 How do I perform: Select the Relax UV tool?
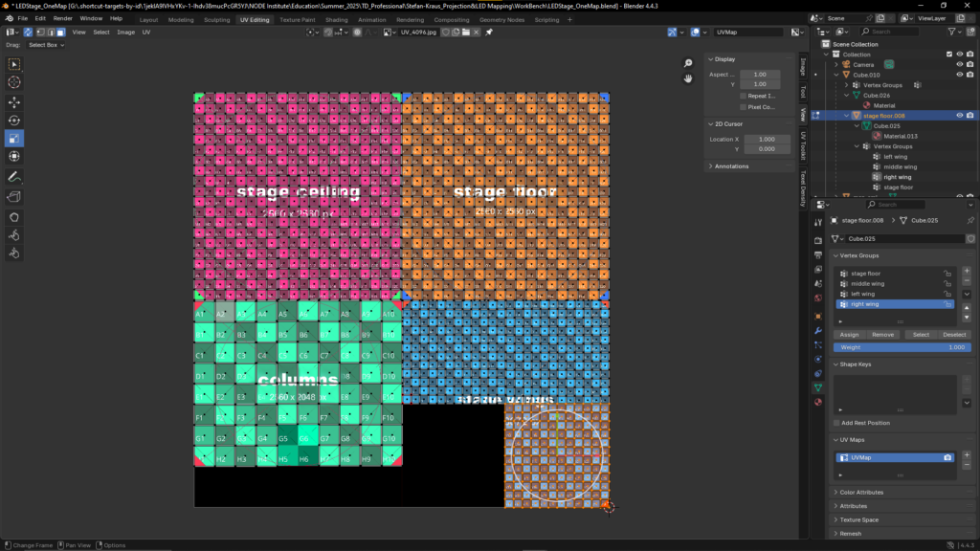click(13, 235)
